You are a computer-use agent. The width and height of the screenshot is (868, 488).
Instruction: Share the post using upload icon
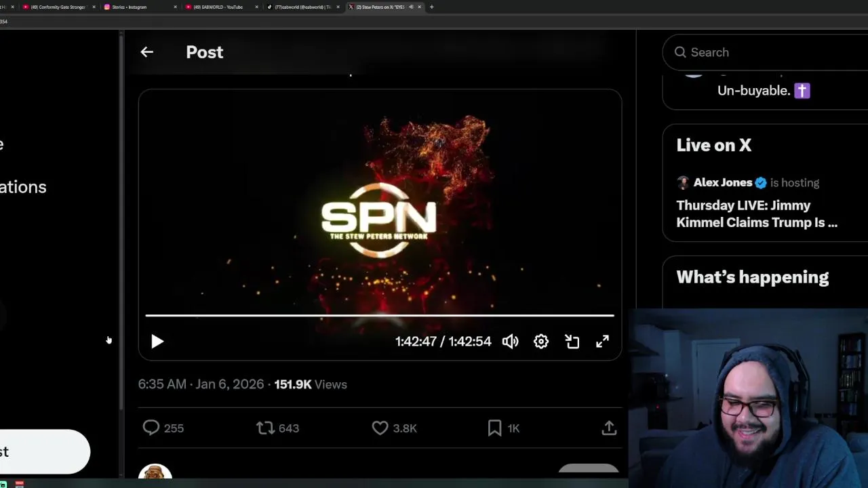[609, 428]
